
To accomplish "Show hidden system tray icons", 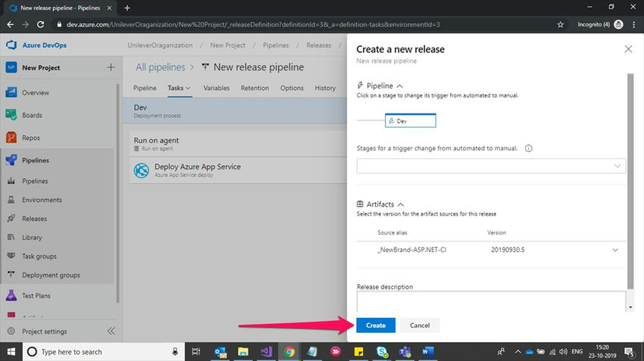I will [x=517, y=352].
